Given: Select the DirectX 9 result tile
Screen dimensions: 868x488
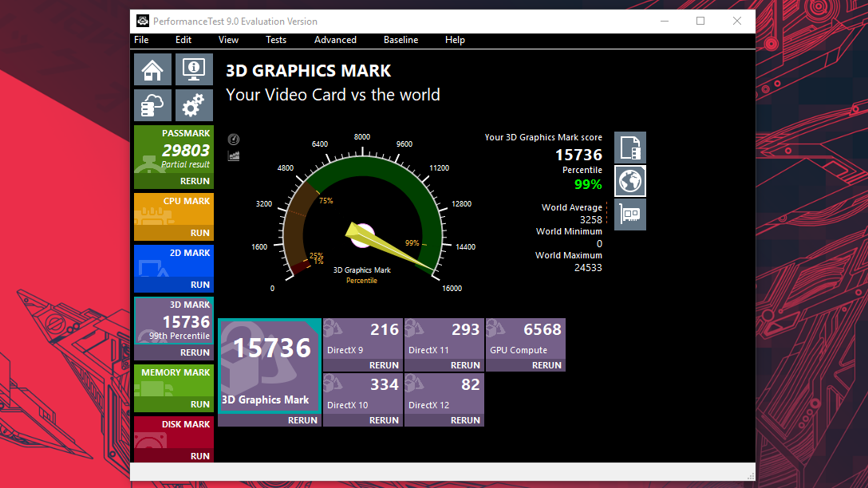Looking at the screenshot, I should (362, 339).
